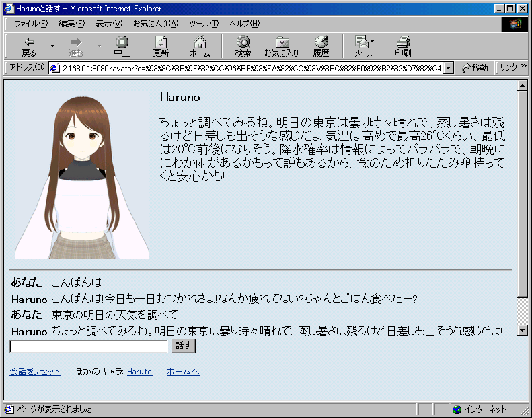Focus the chat message input box

tap(89, 347)
